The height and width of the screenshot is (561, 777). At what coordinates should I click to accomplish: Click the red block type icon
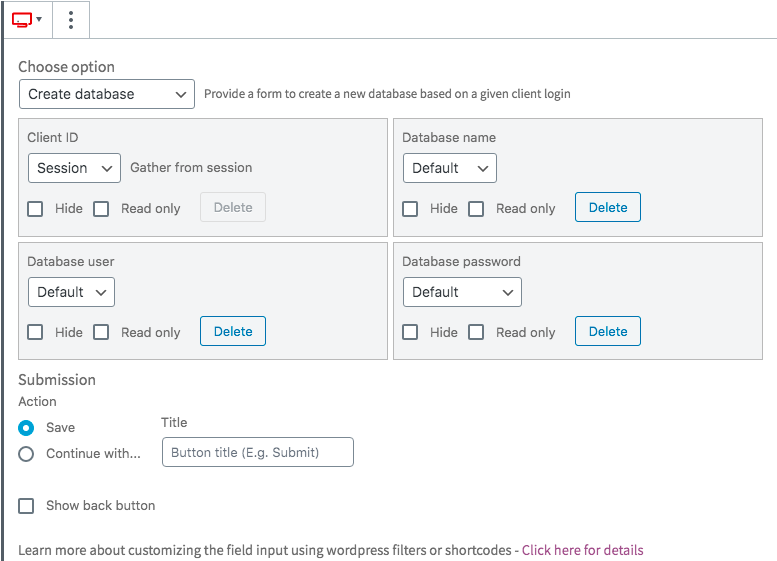(x=22, y=20)
